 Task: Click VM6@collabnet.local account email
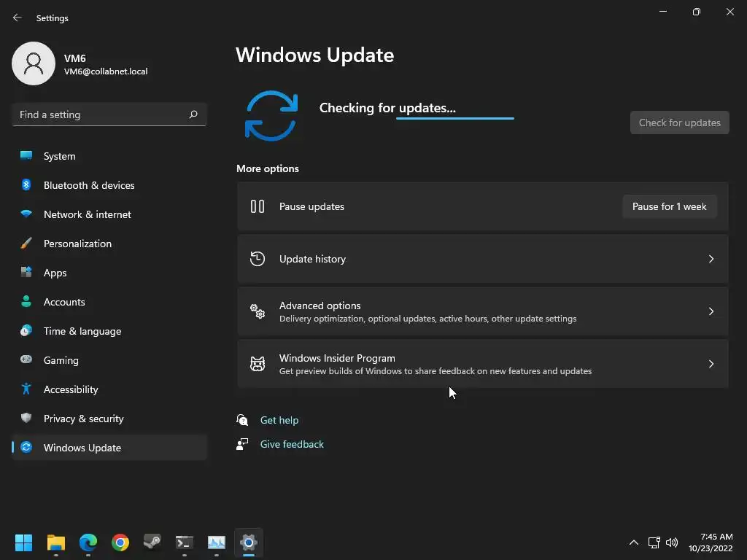(106, 71)
